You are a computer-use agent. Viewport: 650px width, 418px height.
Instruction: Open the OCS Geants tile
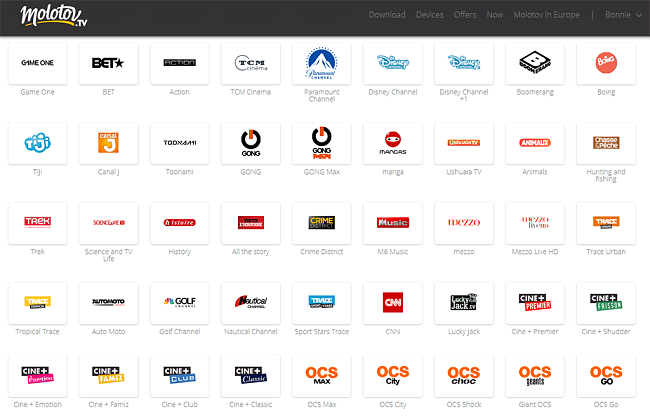point(535,376)
